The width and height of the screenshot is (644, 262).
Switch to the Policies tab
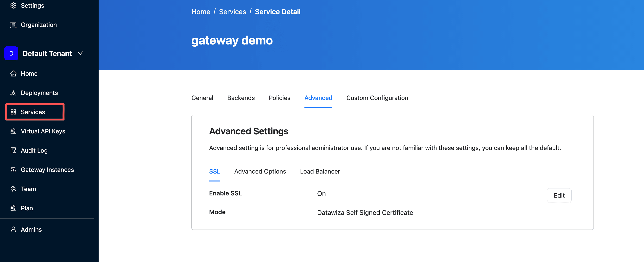[x=279, y=98]
